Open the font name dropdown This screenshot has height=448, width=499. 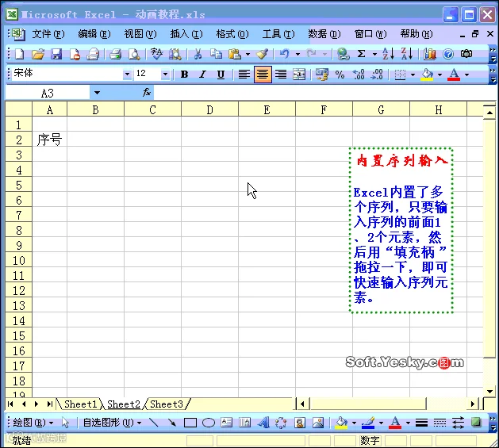[x=127, y=75]
